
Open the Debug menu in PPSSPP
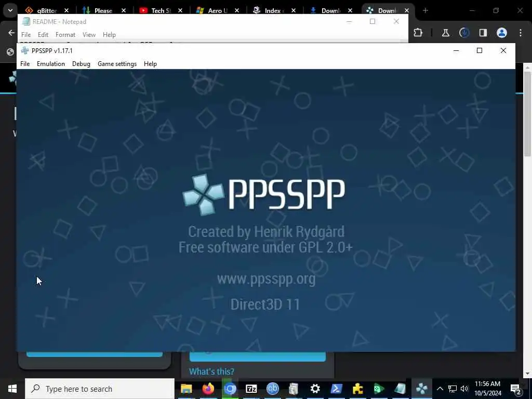coord(81,64)
